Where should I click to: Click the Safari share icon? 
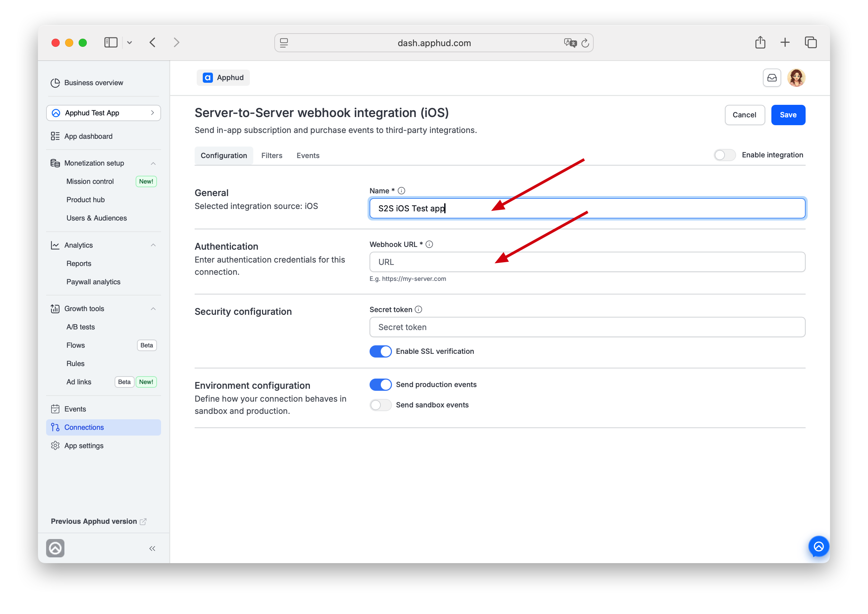point(760,42)
